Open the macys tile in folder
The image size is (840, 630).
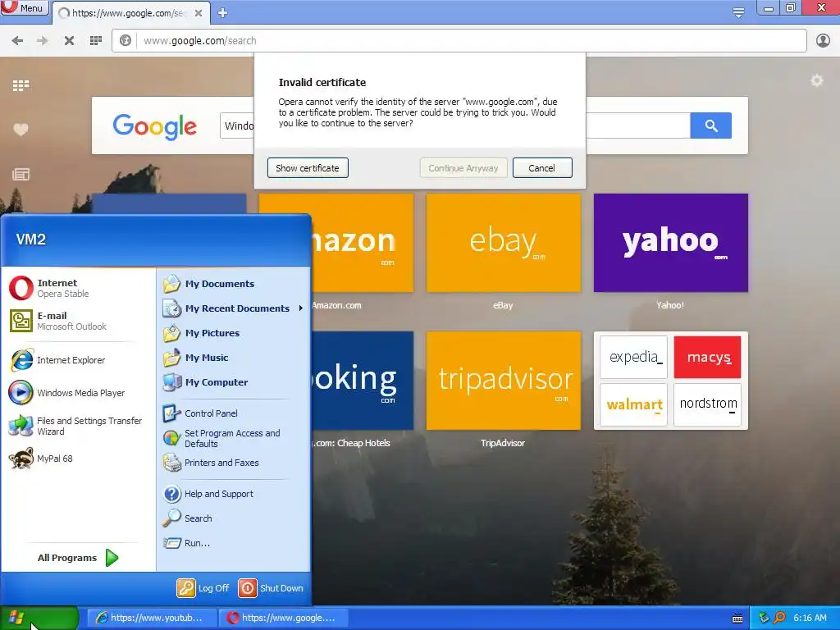pos(708,358)
